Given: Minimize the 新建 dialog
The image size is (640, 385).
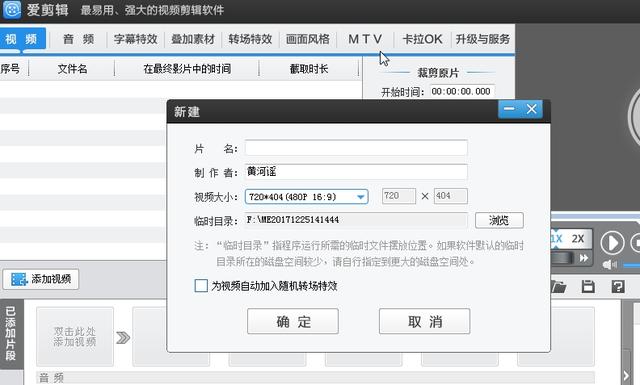Looking at the screenshot, I should 509,109.
